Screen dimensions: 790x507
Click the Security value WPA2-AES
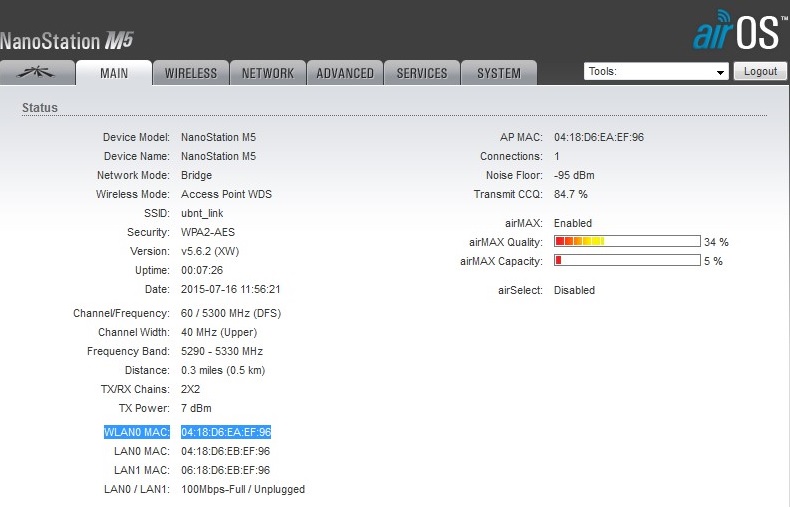(x=208, y=232)
